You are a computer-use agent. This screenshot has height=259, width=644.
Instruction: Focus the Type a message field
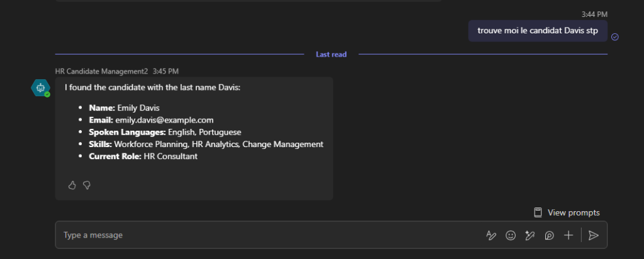coord(264,235)
